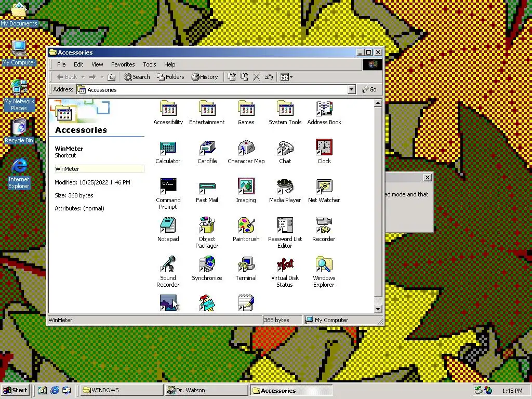Click the Undo toolbar icon
The width and height of the screenshot is (532, 399).
[x=269, y=77]
